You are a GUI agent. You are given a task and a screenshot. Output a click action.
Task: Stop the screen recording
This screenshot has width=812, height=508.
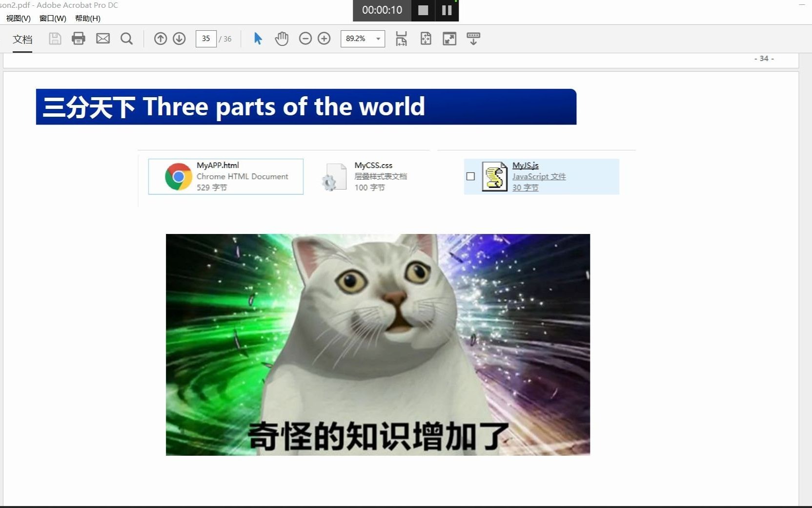(423, 10)
